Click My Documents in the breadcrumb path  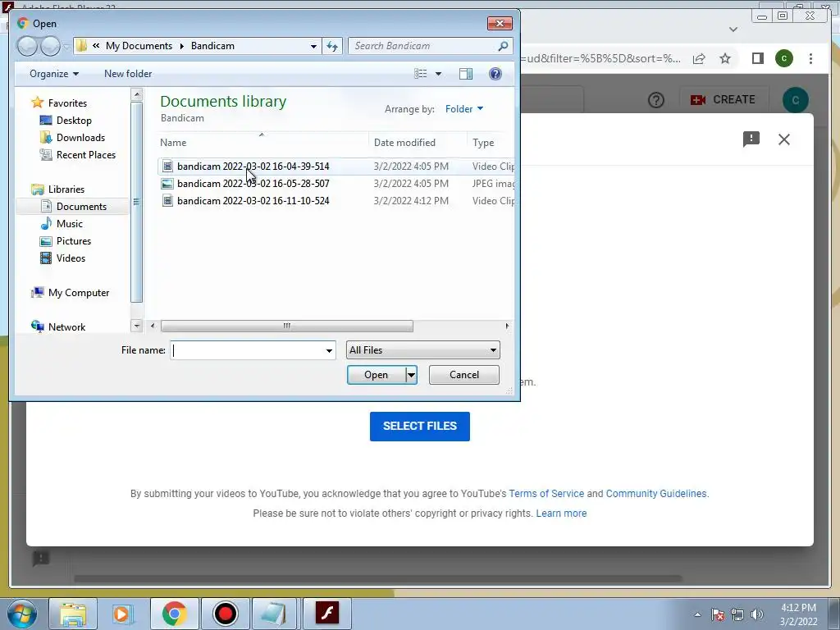click(139, 46)
